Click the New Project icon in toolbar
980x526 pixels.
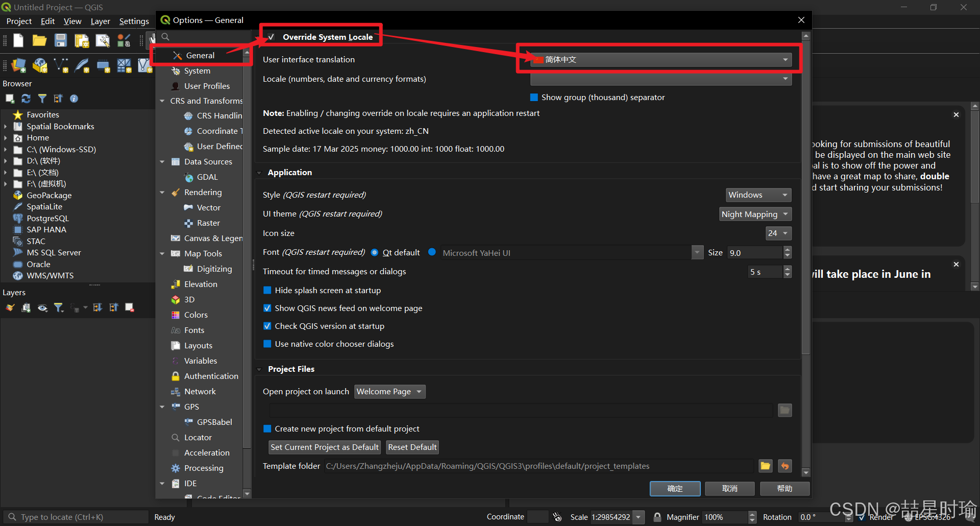18,40
